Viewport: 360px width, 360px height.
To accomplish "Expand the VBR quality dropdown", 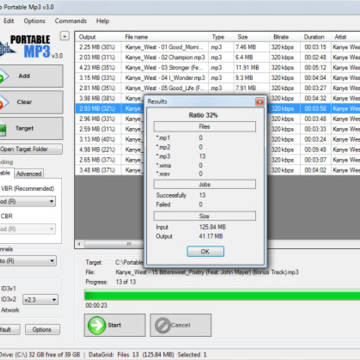I will pos(52,201).
